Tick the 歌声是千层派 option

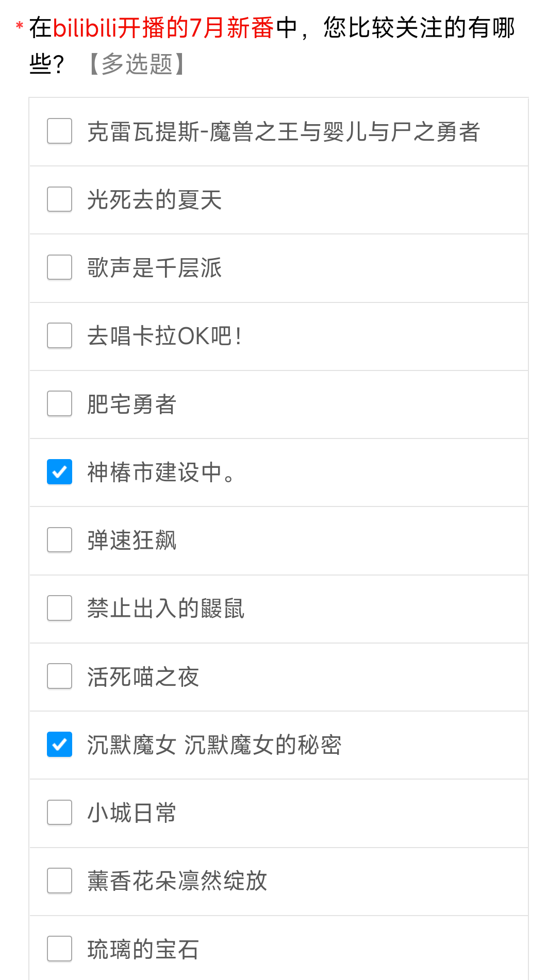[x=59, y=267]
